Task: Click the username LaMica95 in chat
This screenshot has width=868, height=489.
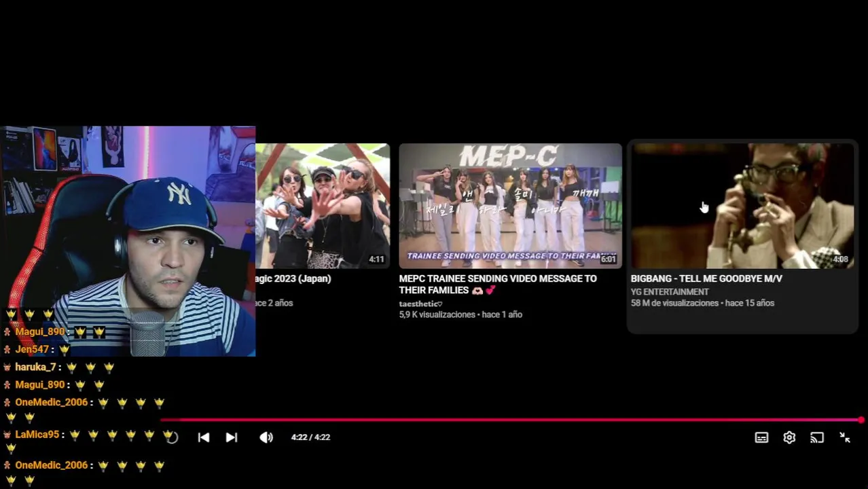Action: [37, 434]
